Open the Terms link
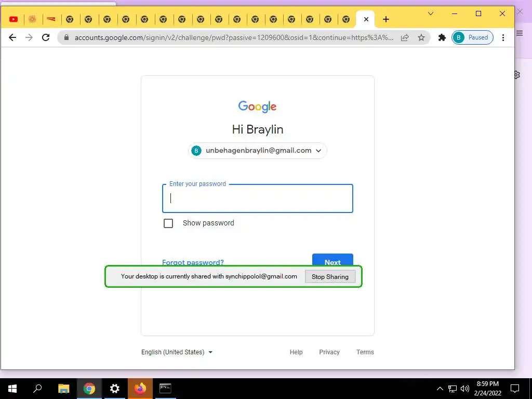 click(x=365, y=352)
